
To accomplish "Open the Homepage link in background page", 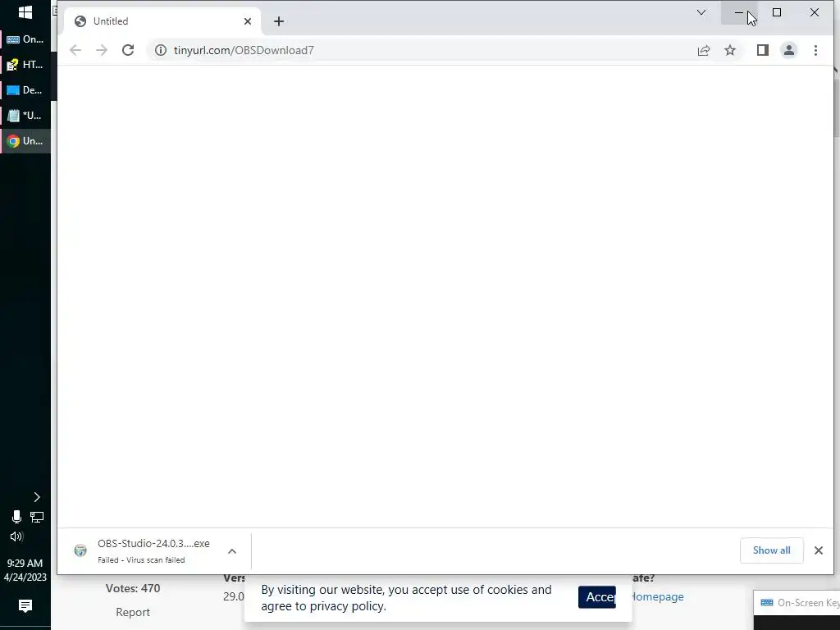I will [657, 596].
